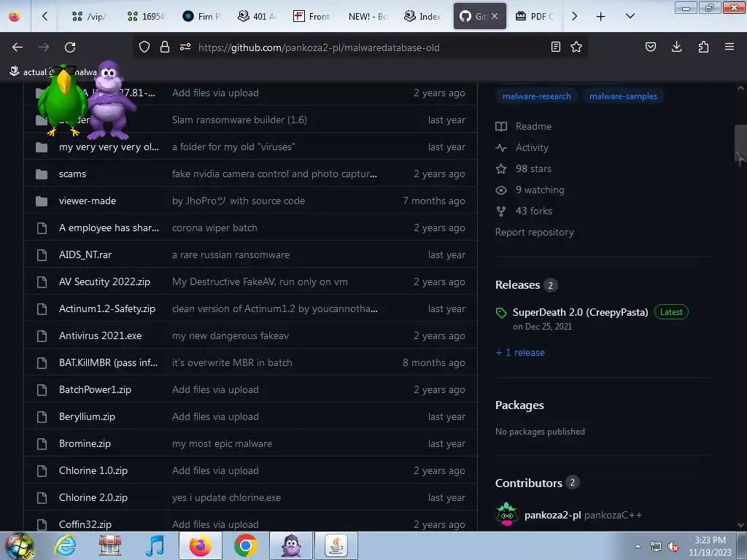This screenshot has width=747, height=560.
Task: Open Chlorine 1.0.zip file entry
Action: coord(93,470)
